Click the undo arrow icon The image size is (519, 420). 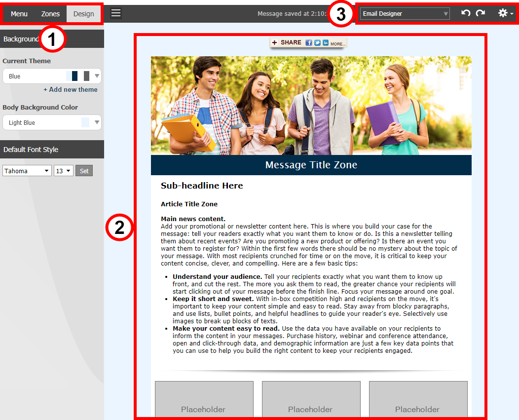[x=466, y=13]
